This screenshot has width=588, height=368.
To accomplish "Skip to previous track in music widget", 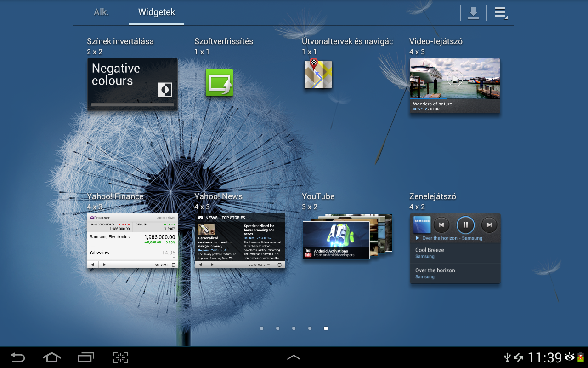I will click(441, 225).
